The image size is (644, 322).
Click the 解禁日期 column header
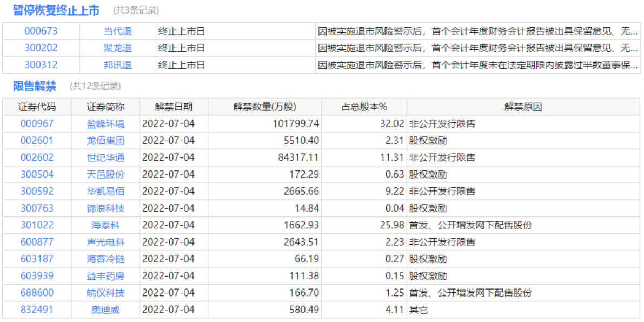[x=174, y=107]
